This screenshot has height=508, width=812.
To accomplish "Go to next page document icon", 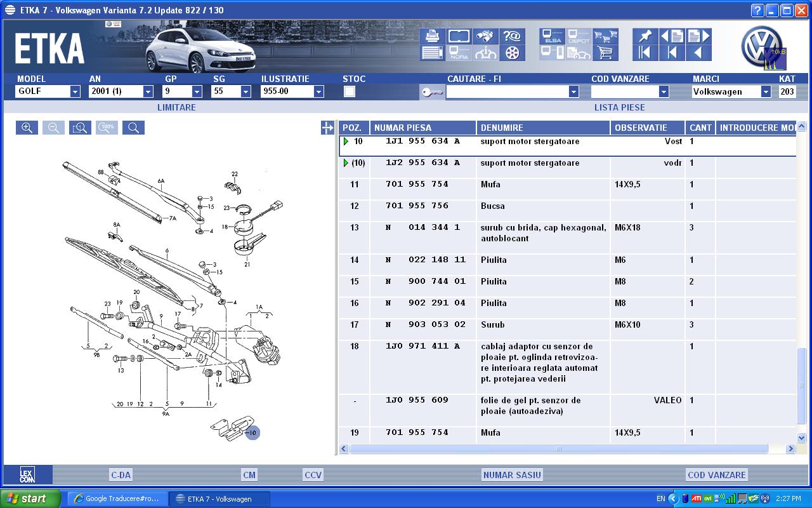I will [698, 36].
